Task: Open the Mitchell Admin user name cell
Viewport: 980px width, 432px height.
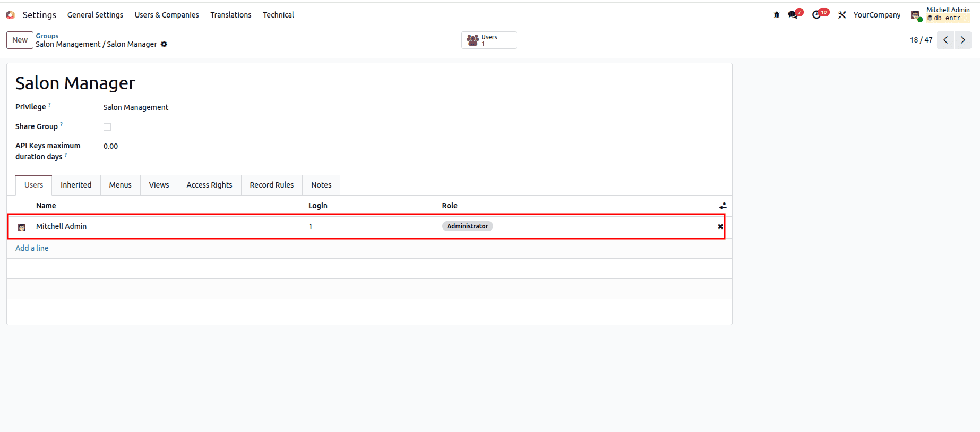Action: (x=62, y=226)
